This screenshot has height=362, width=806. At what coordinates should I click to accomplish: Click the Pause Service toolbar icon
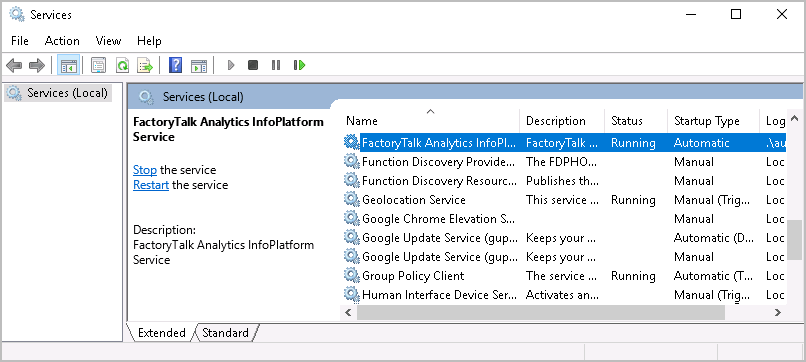[x=276, y=65]
